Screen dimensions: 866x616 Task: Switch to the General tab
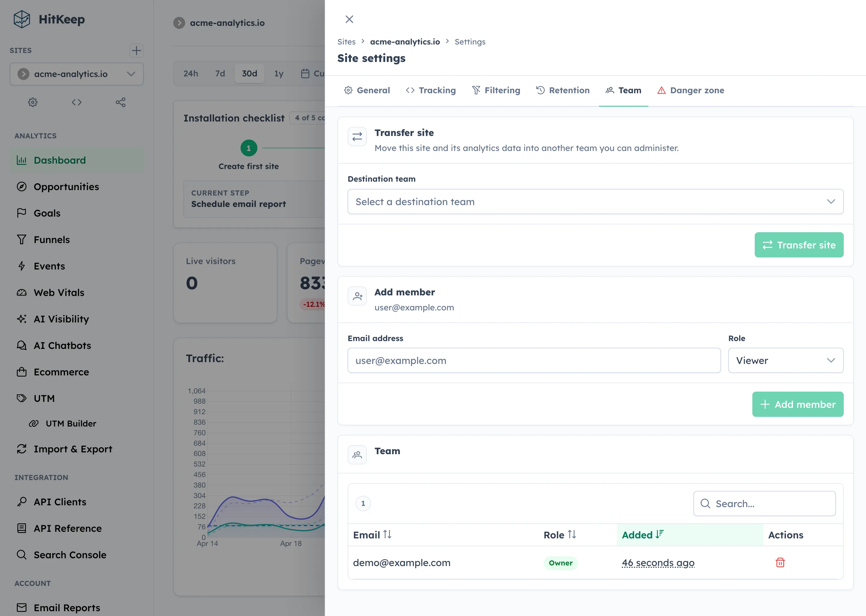[x=367, y=90]
